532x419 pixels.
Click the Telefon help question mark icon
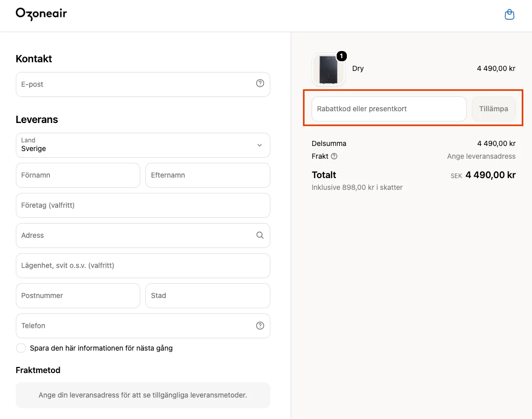click(x=260, y=326)
